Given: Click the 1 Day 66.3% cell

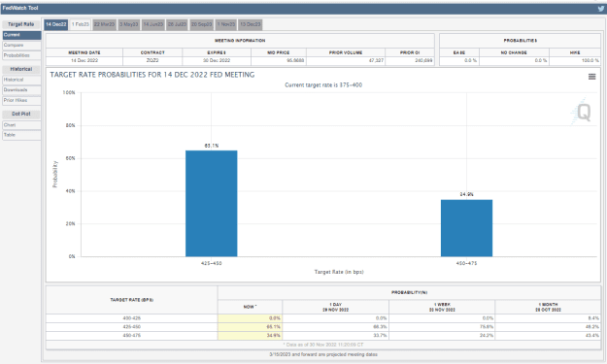Looking at the screenshot, I should click(336, 327).
